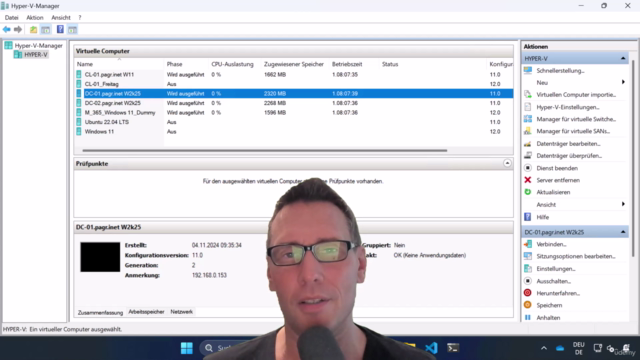Open Manager für virtuelle Switches
640x360 pixels.
[576, 119]
